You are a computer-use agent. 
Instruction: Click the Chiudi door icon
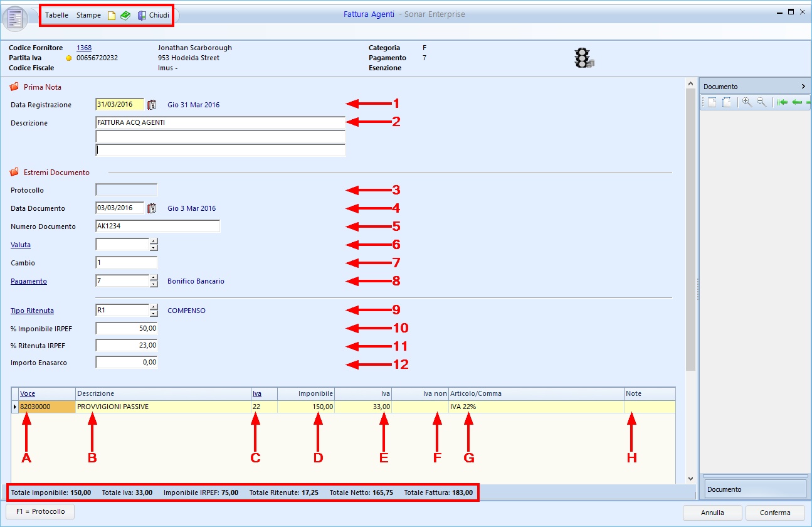(142, 16)
